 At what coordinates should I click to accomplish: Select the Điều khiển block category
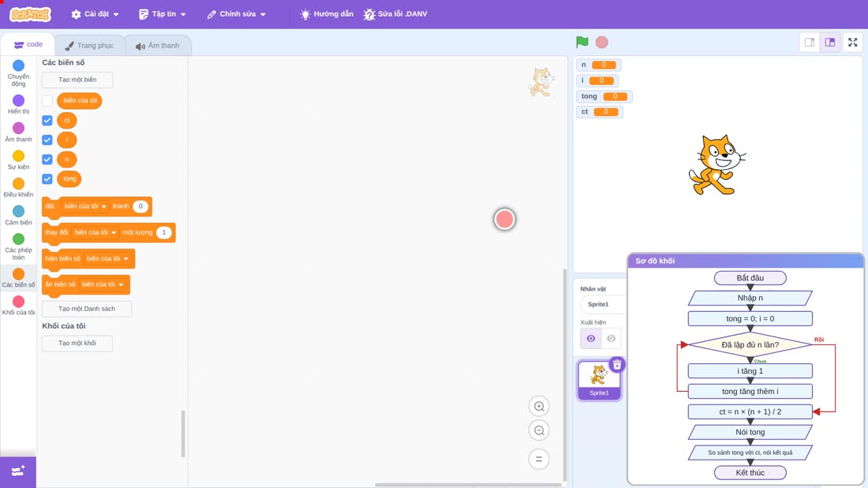click(18, 187)
